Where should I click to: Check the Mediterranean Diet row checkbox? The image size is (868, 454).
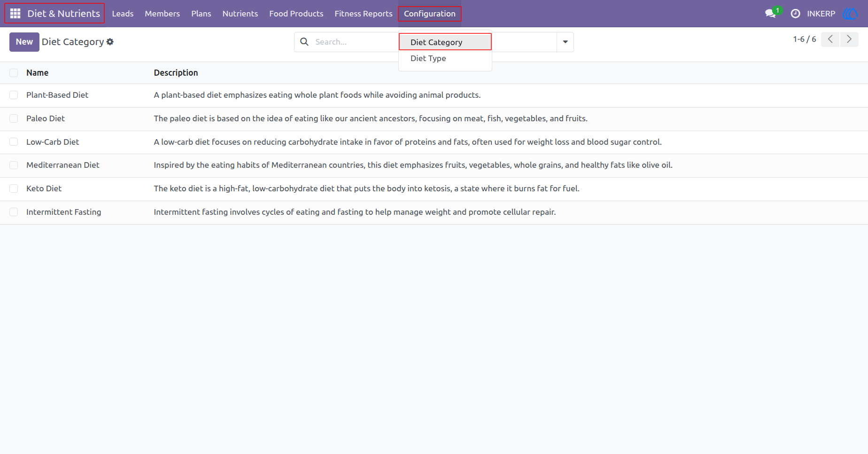pos(14,165)
